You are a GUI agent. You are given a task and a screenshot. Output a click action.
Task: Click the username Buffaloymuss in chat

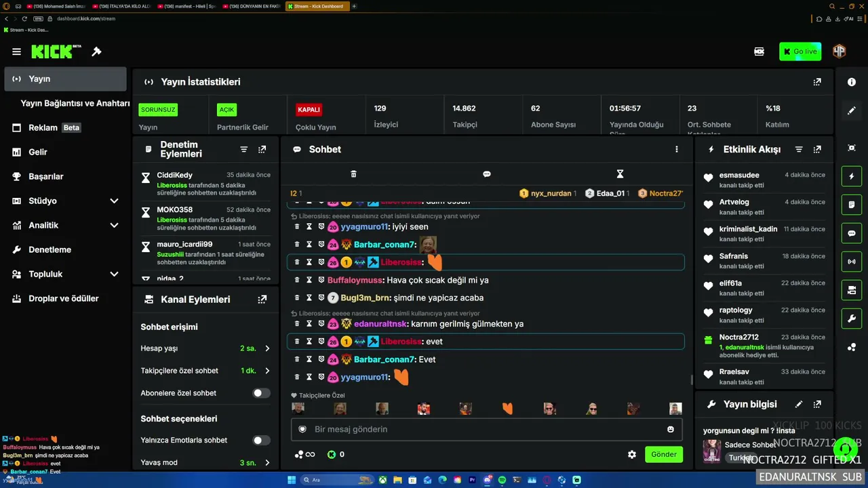[355, 280]
